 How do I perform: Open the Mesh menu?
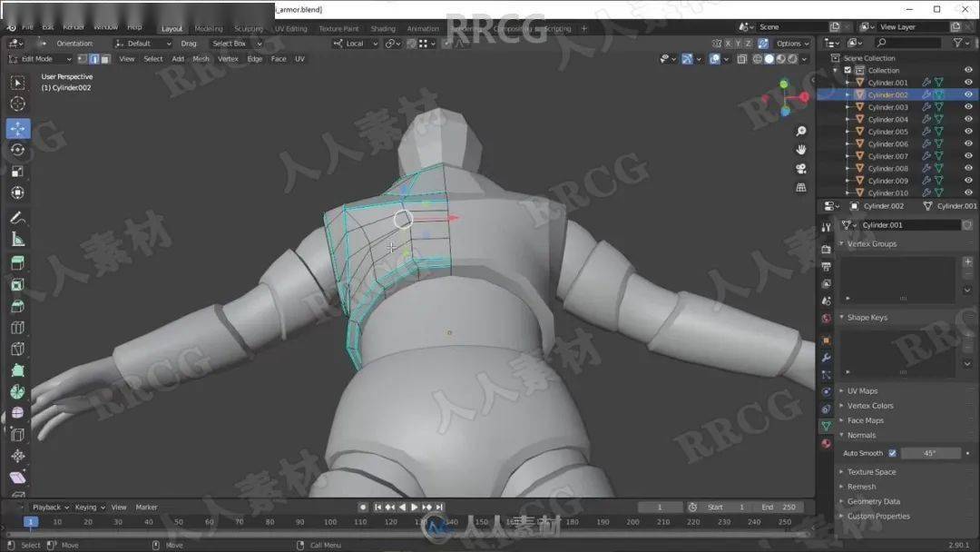point(201,59)
